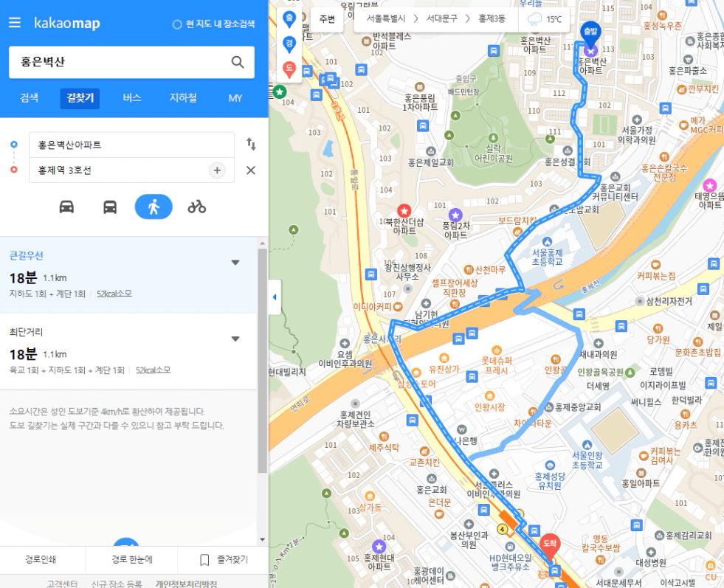
Task: Click 홍제중앙교회 label
Action: (x=578, y=407)
